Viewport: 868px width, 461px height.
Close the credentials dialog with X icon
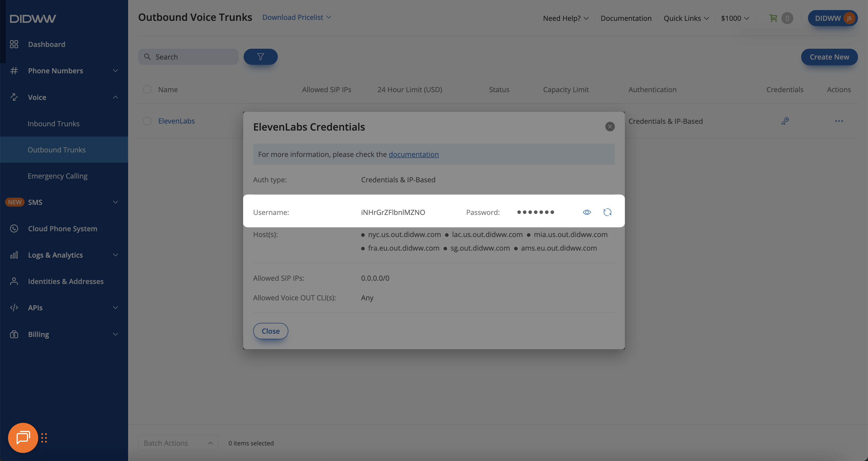pos(610,127)
